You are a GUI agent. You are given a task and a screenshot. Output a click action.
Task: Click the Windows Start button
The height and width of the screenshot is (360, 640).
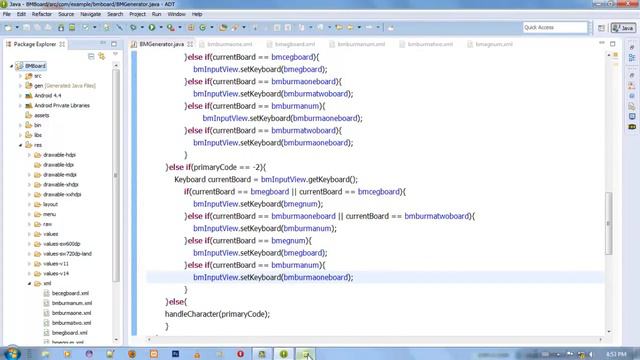click(11, 353)
